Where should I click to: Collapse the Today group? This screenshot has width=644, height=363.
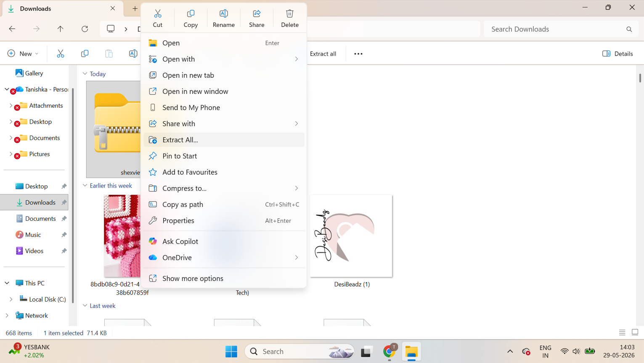pyautogui.click(x=85, y=74)
